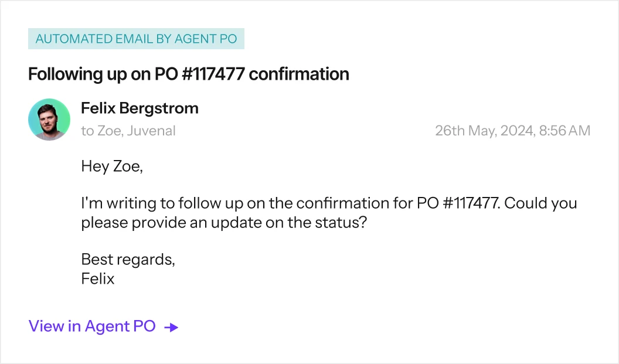Viewport: 619px width, 364px height.
Task: Open the View in Agent PO link
Action: tap(103, 326)
